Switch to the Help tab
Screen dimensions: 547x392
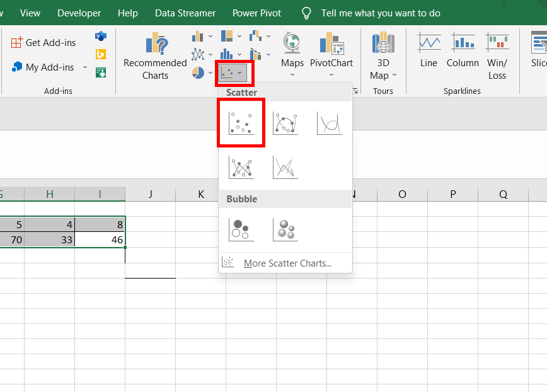128,13
